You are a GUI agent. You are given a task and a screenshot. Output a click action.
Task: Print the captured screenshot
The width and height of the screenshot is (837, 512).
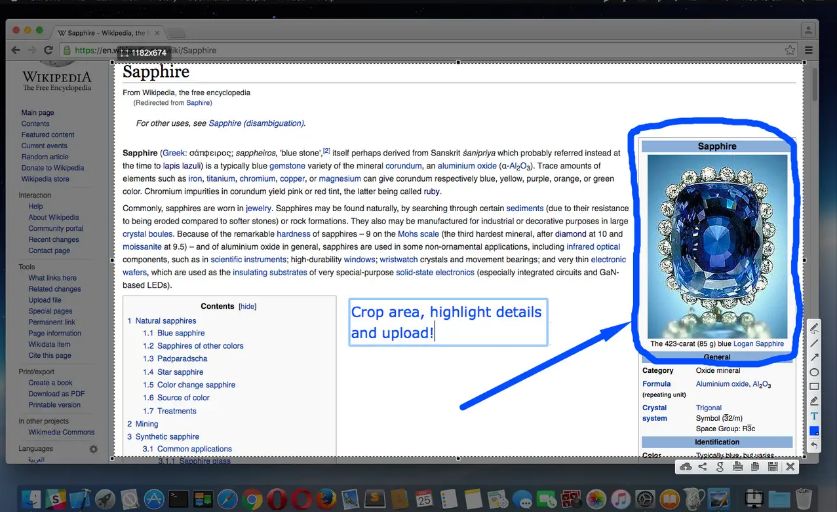pyautogui.click(x=738, y=467)
